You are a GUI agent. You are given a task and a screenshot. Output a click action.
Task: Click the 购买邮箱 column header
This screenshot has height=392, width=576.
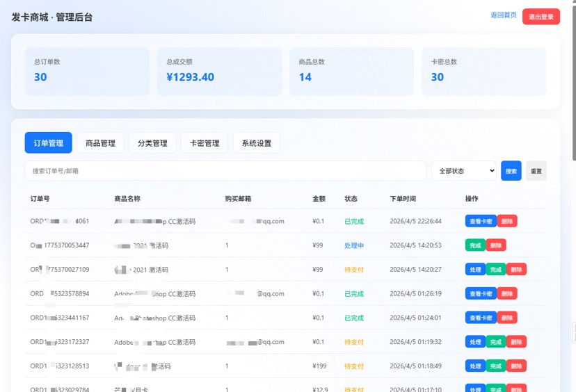(x=238, y=199)
